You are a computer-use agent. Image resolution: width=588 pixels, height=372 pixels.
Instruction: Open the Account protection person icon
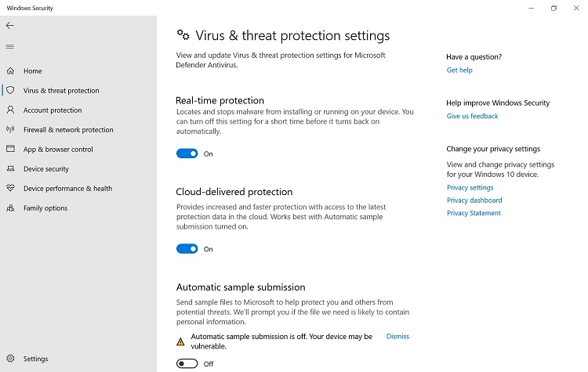point(10,110)
